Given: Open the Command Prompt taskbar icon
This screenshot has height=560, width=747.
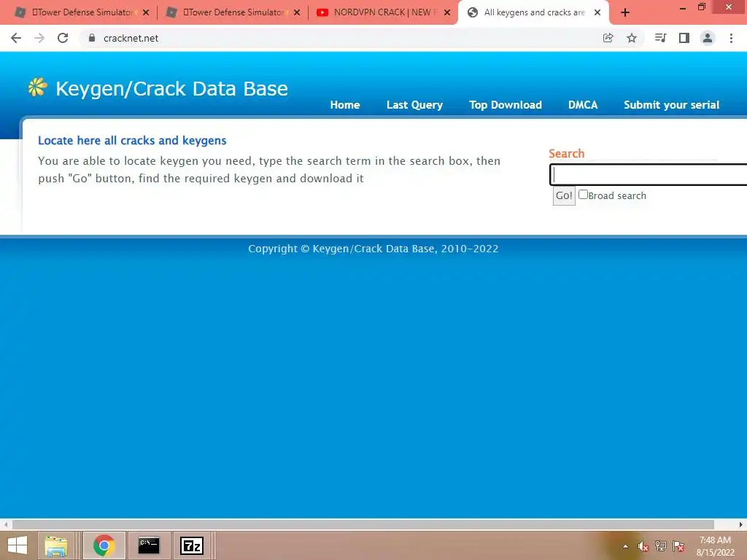Looking at the screenshot, I should pyautogui.click(x=149, y=545).
